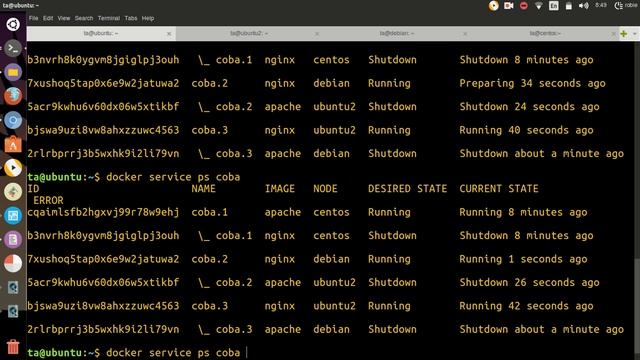Open the Edit menu
This screenshot has height=360, width=640.
click(x=48, y=18)
